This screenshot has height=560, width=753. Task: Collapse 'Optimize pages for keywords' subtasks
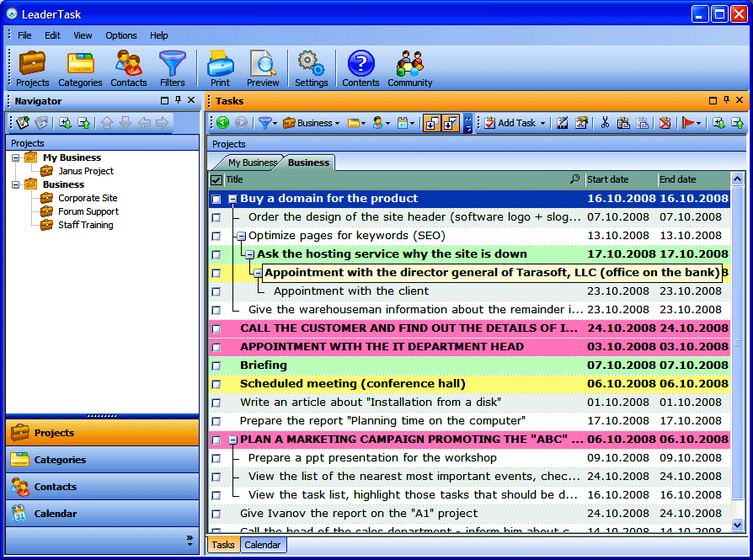241,236
